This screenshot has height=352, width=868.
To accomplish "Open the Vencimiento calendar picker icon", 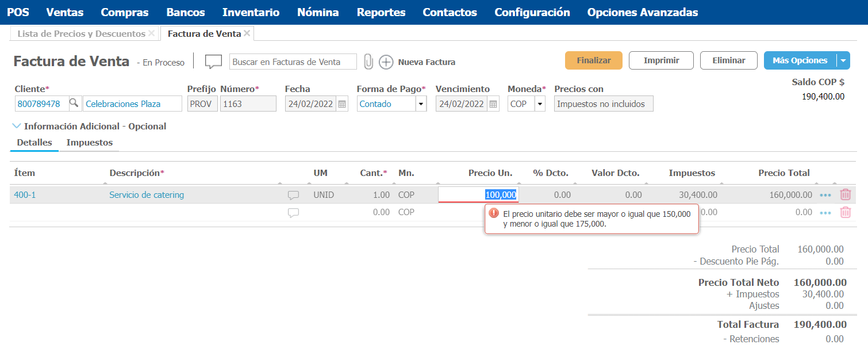I will [493, 104].
